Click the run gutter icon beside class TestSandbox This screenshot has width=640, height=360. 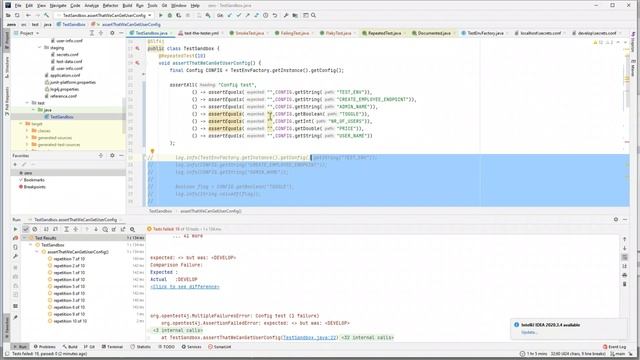pyautogui.click(x=138, y=49)
